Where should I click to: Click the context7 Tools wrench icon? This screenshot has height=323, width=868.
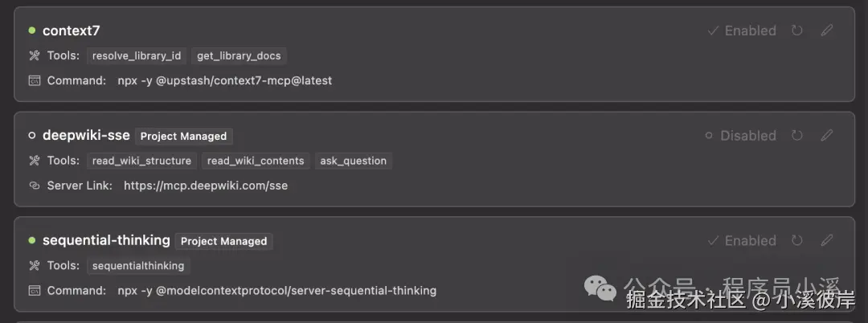click(34, 55)
